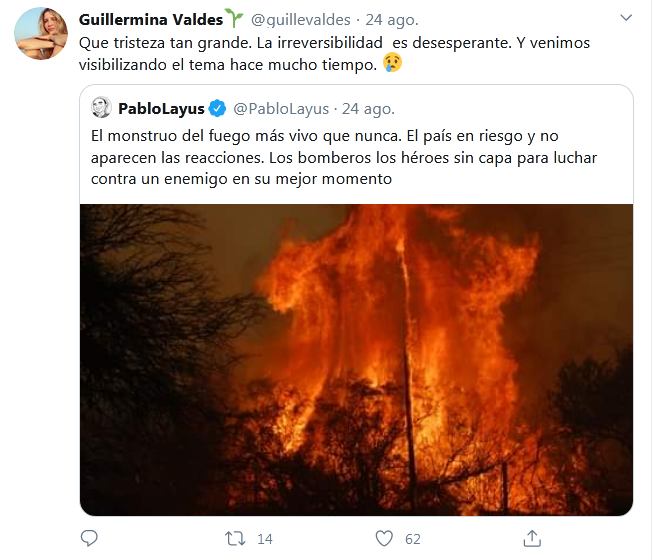This screenshot has width=653, height=560.
Task: Click the retweet count 14
Action: pyautogui.click(x=265, y=539)
